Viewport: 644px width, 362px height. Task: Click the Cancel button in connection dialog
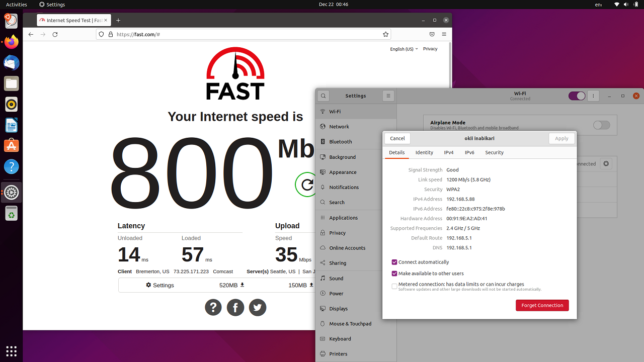click(397, 138)
